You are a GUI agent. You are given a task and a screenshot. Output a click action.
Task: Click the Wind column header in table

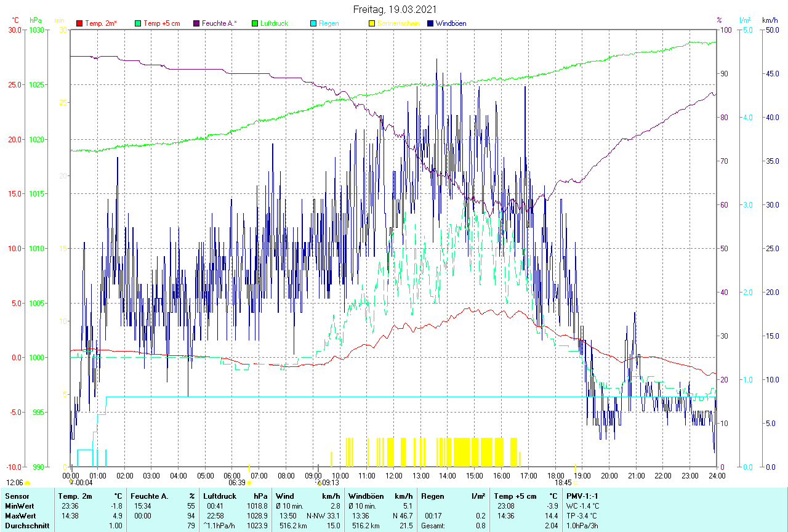[x=285, y=496]
